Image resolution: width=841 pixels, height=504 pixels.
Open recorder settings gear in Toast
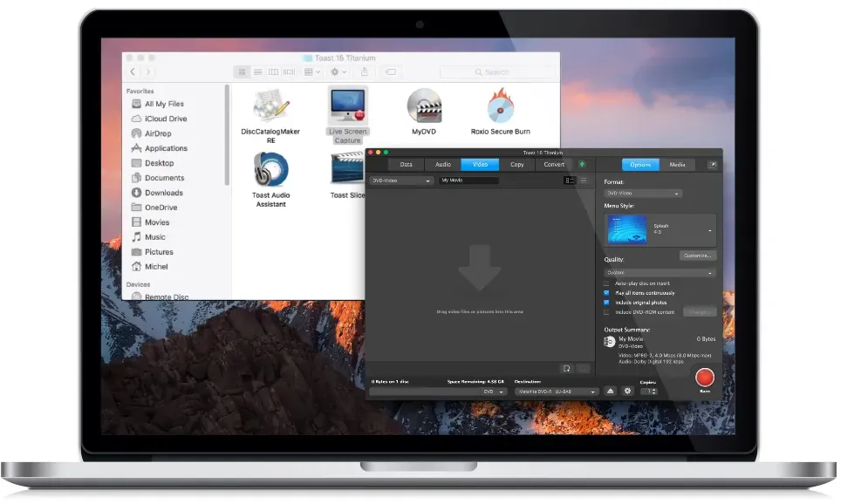pos(627,392)
